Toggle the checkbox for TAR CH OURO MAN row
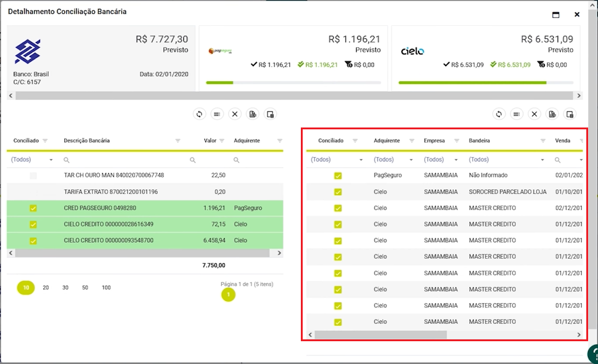This screenshot has width=598, height=364. [33, 176]
